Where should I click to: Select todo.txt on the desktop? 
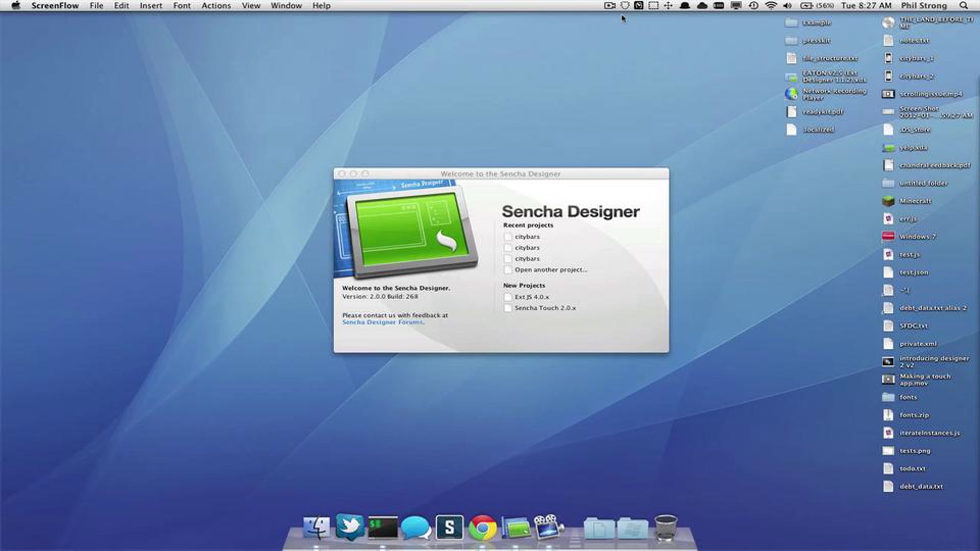pos(888,469)
